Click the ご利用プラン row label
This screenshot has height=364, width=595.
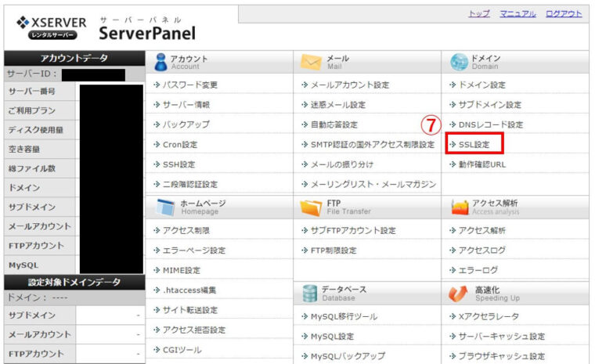32,110
